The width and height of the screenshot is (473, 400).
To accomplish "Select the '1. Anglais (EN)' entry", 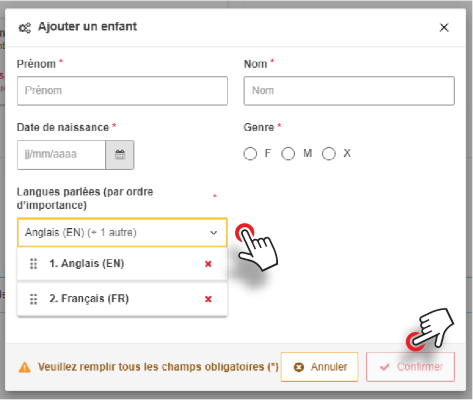I will (122, 264).
